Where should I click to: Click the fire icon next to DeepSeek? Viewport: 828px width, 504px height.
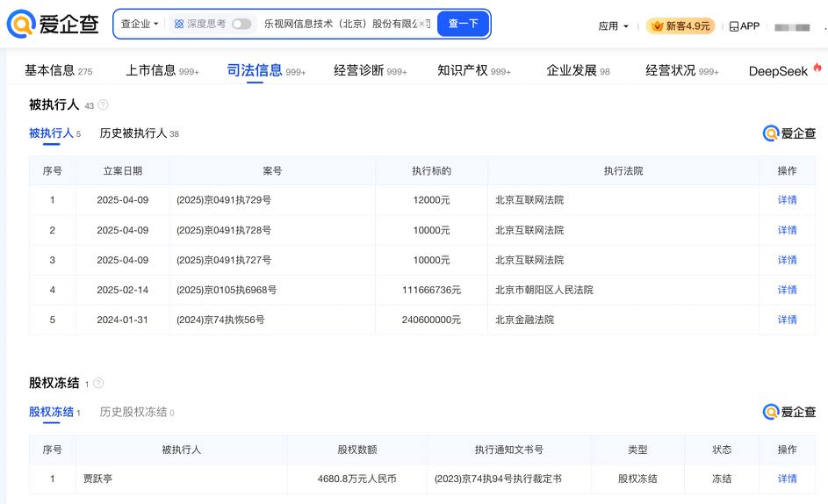coord(817,68)
